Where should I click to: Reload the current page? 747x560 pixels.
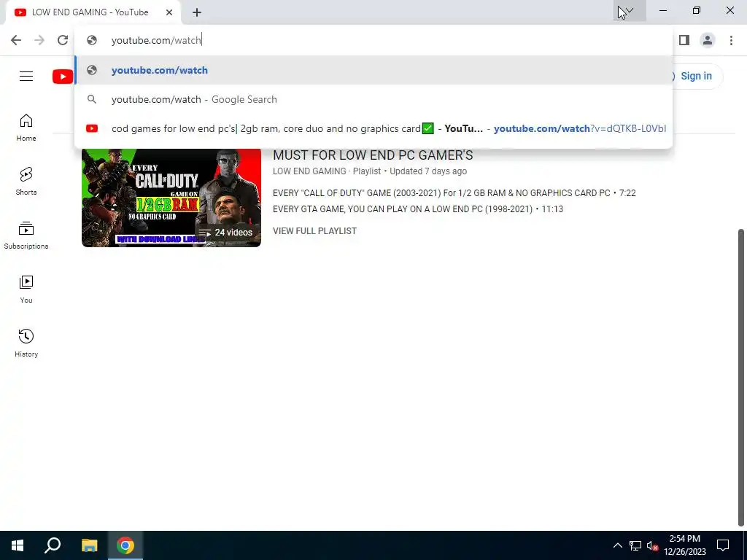63,40
